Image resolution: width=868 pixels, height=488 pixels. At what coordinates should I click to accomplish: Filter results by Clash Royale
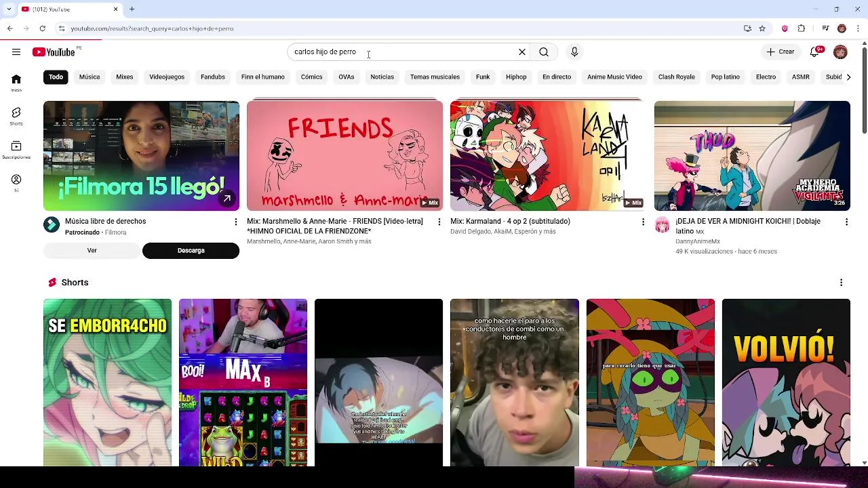click(x=677, y=77)
